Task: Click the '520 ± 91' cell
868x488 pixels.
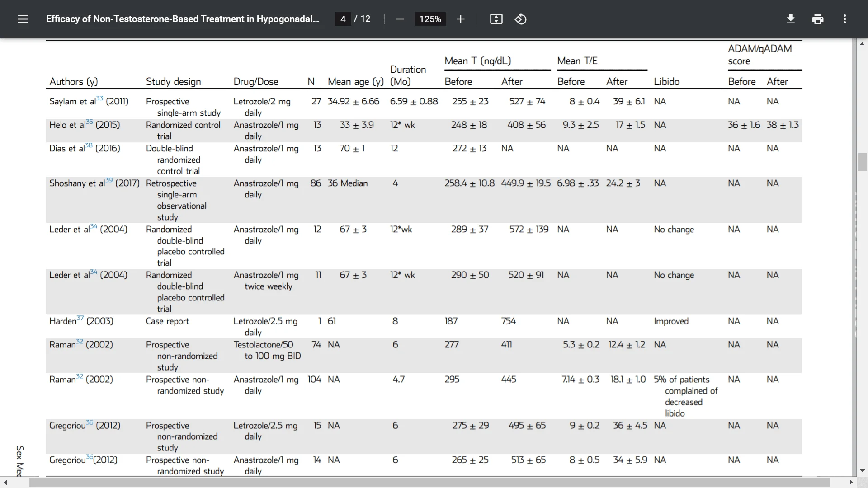Action: click(x=526, y=275)
